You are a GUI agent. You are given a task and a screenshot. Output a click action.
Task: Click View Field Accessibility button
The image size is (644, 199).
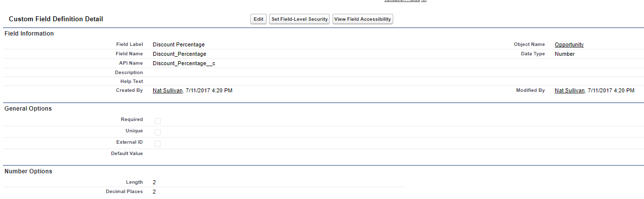(363, 19)
